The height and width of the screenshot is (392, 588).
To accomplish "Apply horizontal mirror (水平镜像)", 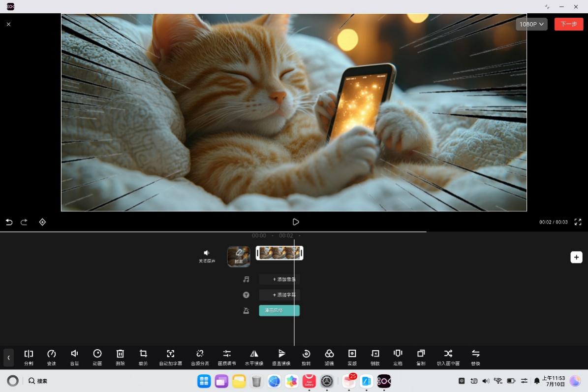I will coord(254,357).
